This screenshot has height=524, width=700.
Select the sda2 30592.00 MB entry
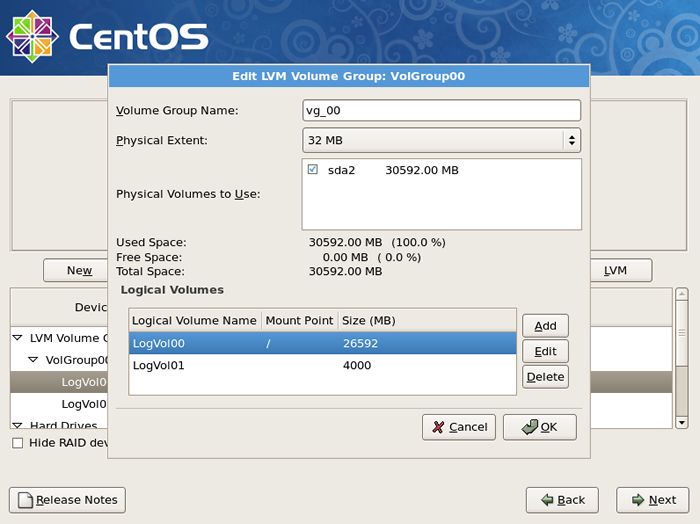442,170
